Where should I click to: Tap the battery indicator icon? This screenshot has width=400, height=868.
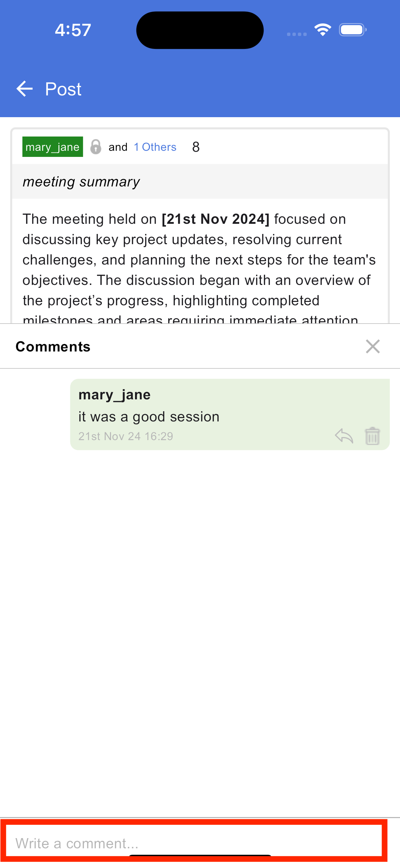353,30
